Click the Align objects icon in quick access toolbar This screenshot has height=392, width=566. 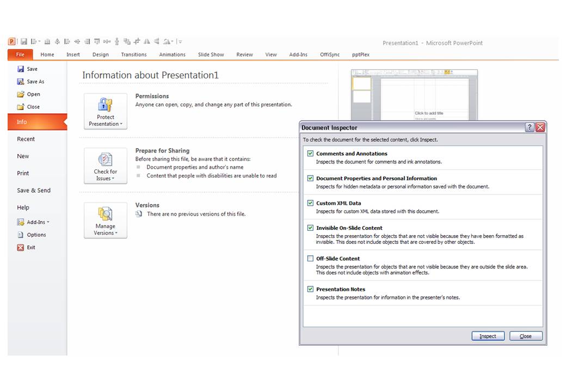coord(33,41)
